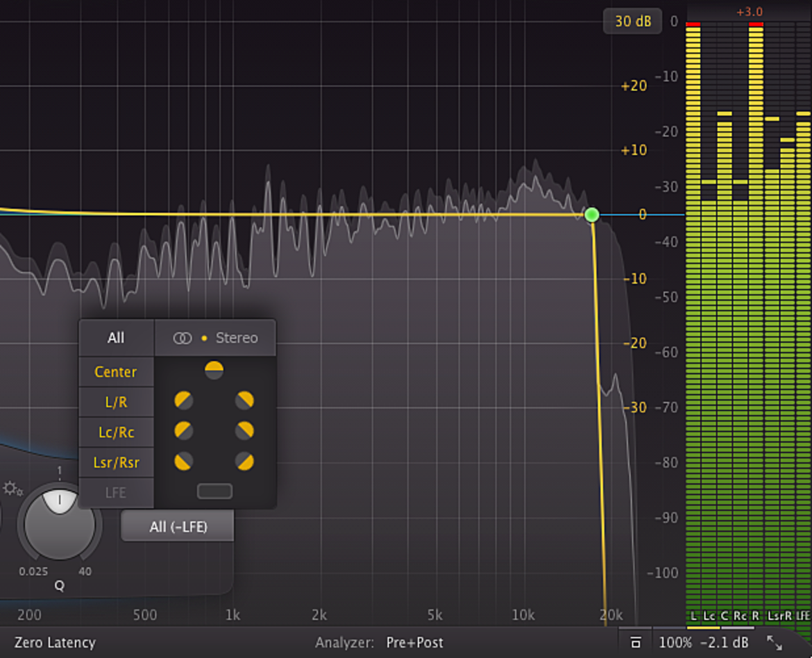Screen dimensions: 812x658
Task: Open the Zero Latency processing mode menu
Action: [55, 643]
